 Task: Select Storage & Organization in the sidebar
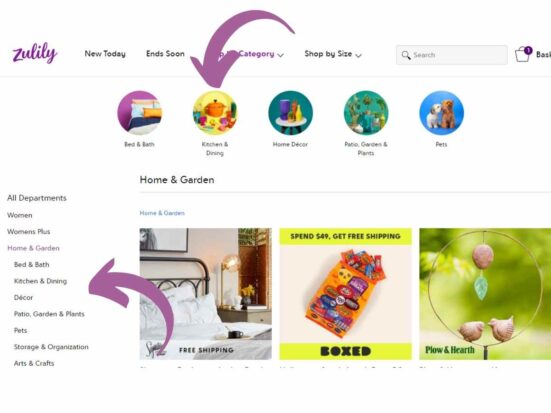51,347
